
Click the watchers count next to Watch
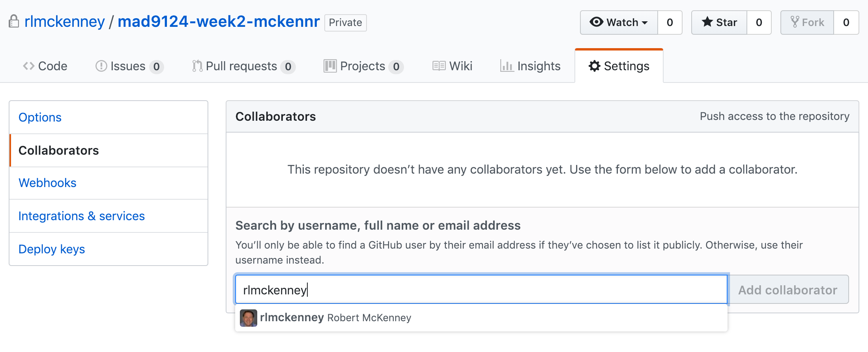(x=670, y=22)
